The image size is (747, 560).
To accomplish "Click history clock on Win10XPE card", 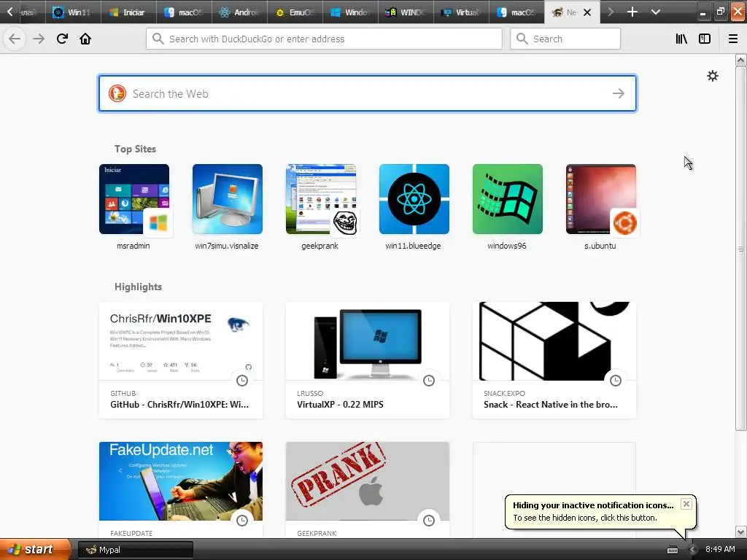I will click(x=242, y=381).
